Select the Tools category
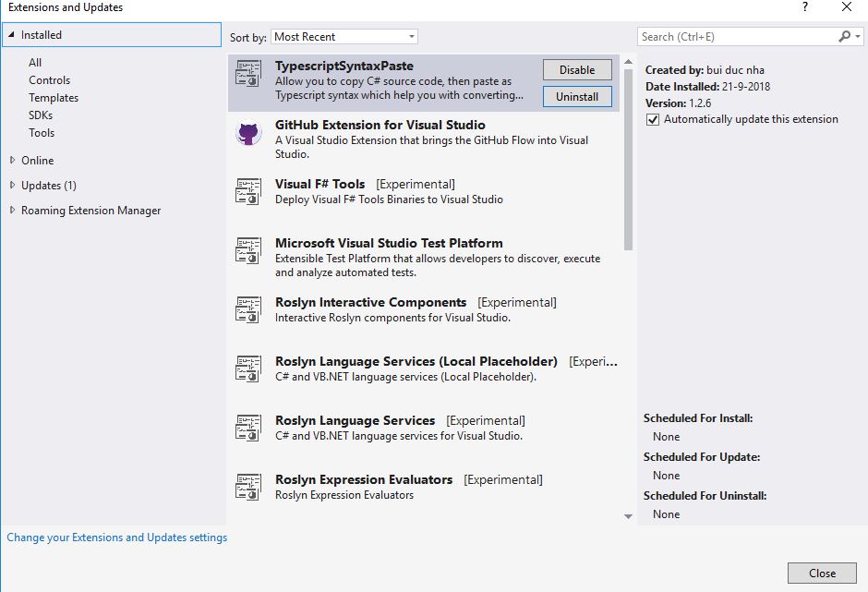 42,133
